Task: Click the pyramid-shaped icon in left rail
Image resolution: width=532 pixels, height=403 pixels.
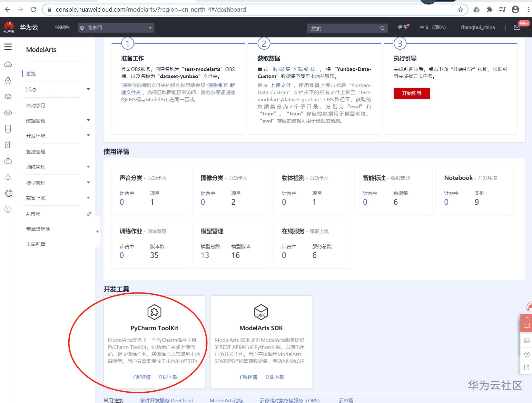Action: [x=8, y=177]
